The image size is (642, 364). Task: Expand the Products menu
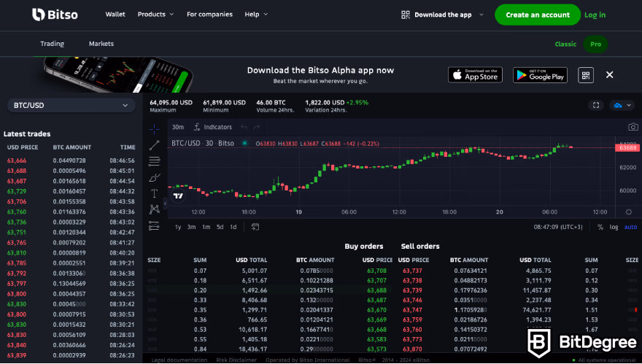pos(155,15)
